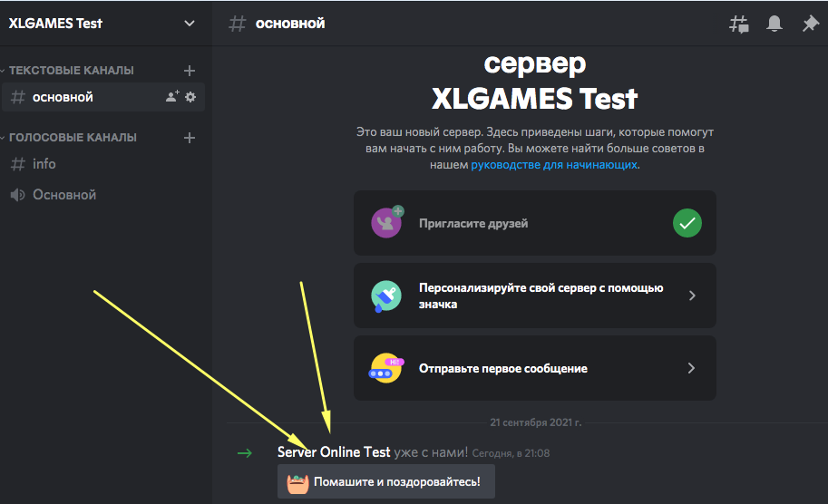
Task: Collapse the ТЕКСТОВЫЕ КАНАЛЫ category
Action: point(72,70)
